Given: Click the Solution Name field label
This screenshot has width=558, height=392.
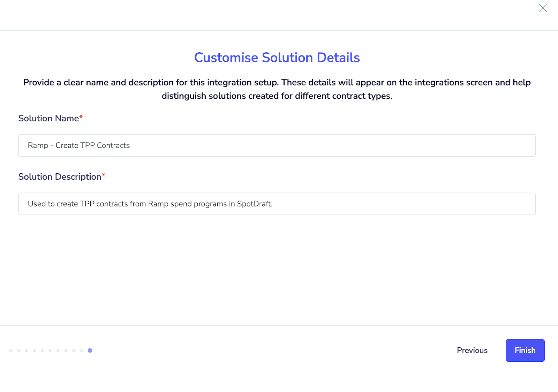Looking at the screenshot, I should (x=48, y=119).
